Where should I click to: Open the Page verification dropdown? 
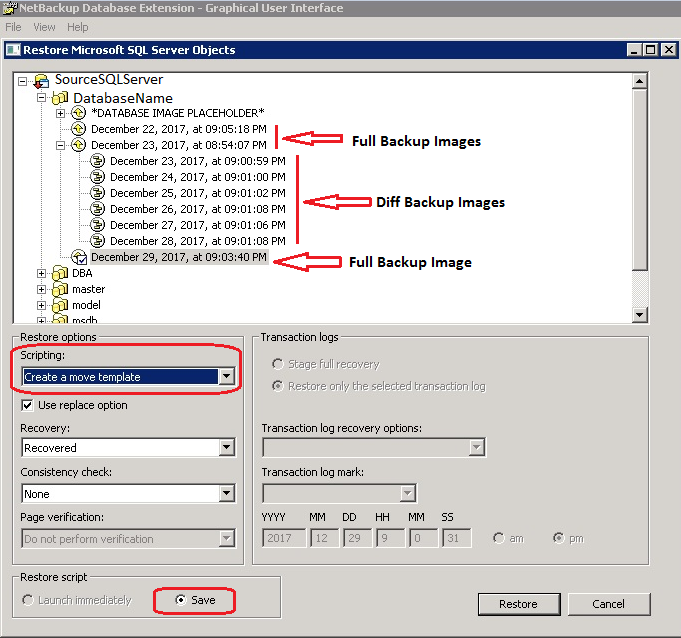point(226,539)
